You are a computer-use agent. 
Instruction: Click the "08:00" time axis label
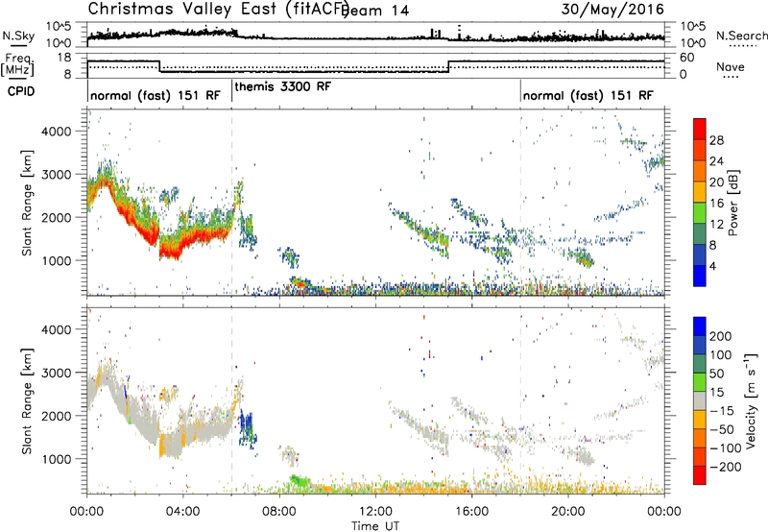coord(279,512)
